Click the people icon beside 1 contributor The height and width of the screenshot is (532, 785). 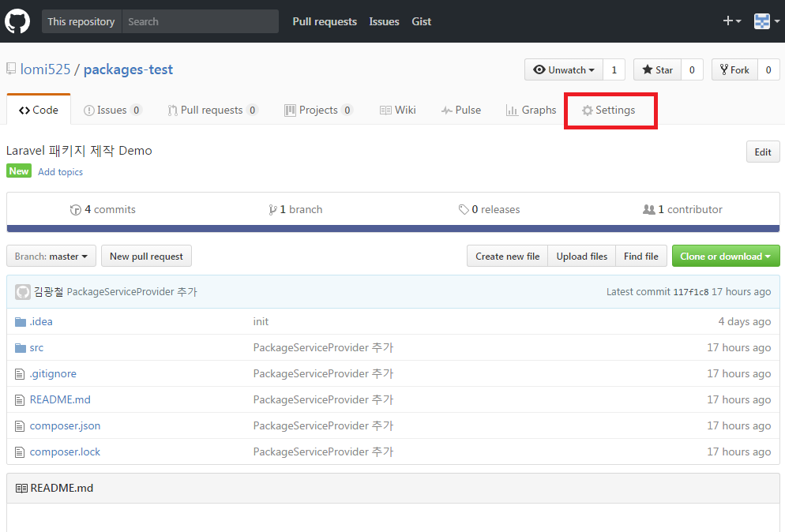pos(649,209)
